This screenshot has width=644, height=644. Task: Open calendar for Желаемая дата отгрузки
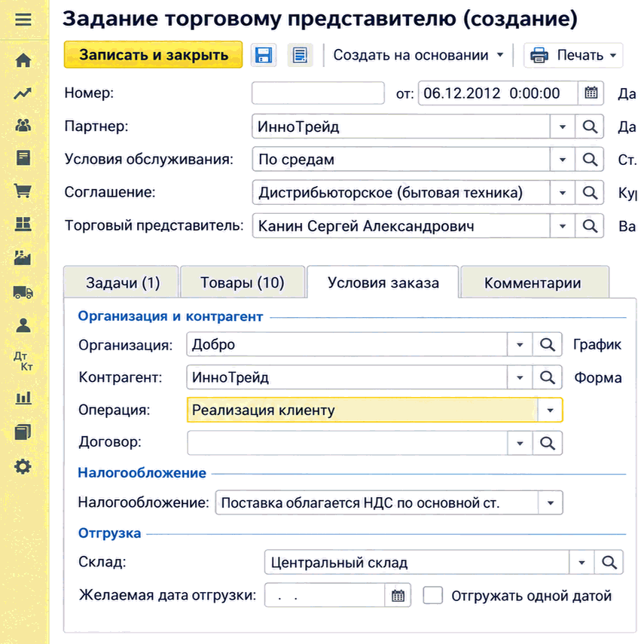(398, 595)
